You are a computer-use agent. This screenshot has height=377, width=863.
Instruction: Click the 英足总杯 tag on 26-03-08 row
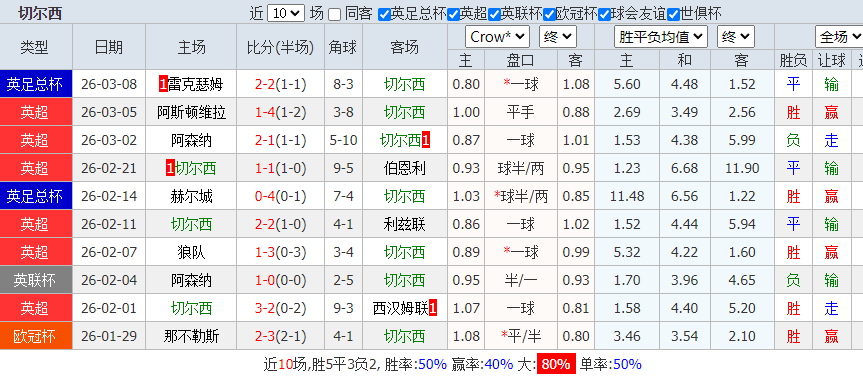point(36,84)
